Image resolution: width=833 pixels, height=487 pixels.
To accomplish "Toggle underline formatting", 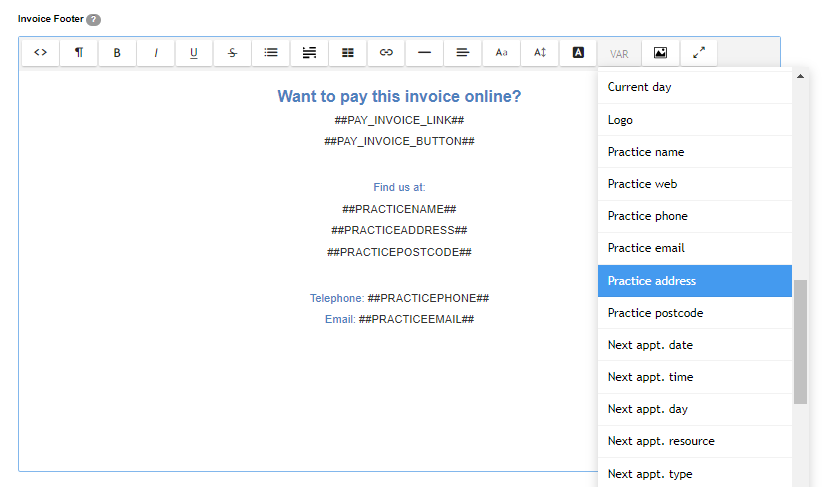I will [194, 53].
